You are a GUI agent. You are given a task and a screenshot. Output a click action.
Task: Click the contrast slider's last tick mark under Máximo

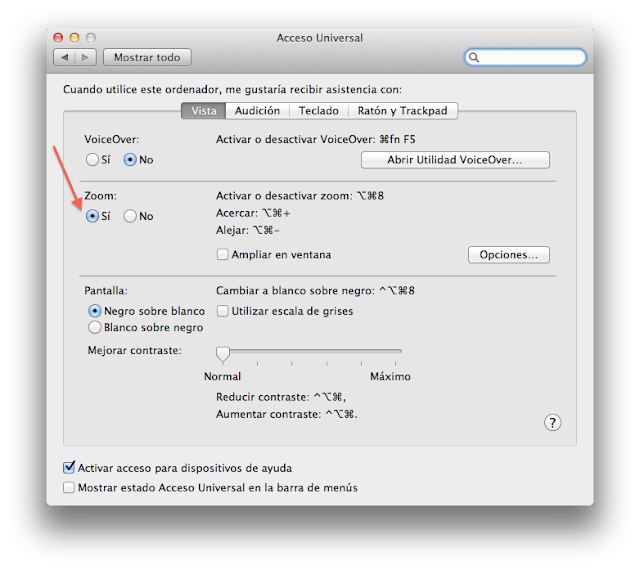click(x=395, y=363)
